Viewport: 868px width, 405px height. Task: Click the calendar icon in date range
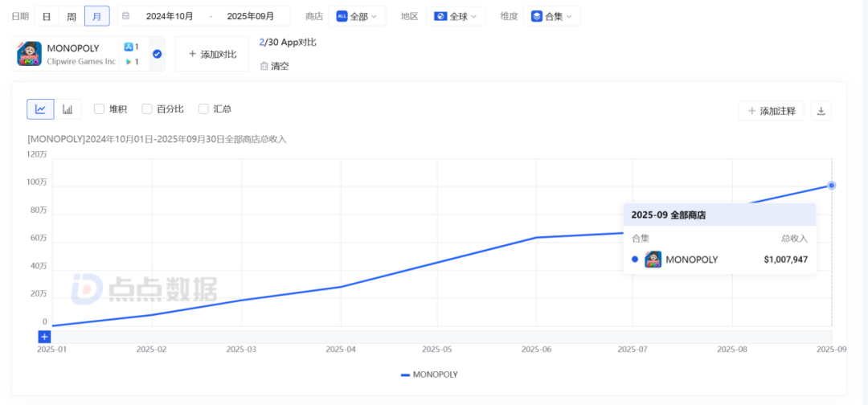click(x=125, y=16)
